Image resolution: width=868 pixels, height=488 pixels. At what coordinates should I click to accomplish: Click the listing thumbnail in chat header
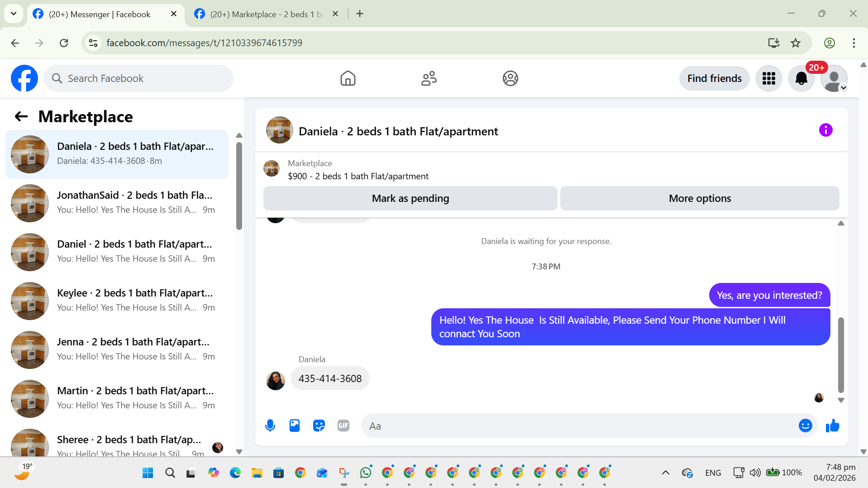tap(279, 130)
